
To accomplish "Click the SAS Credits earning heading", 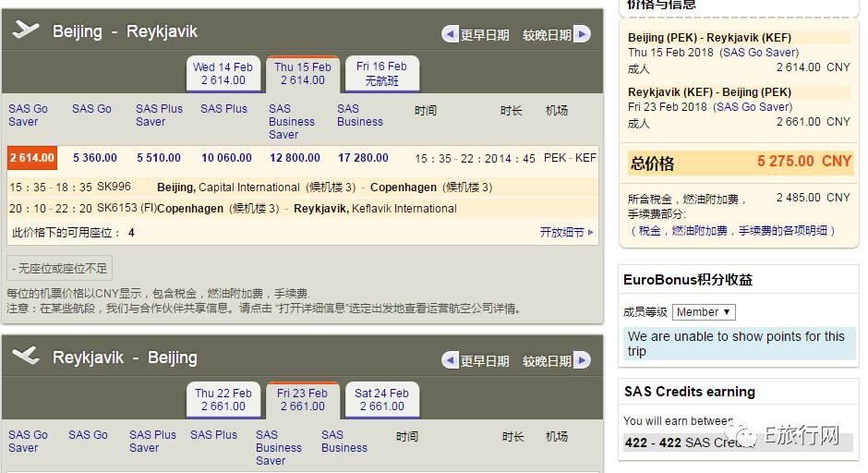I will [689, 392].
